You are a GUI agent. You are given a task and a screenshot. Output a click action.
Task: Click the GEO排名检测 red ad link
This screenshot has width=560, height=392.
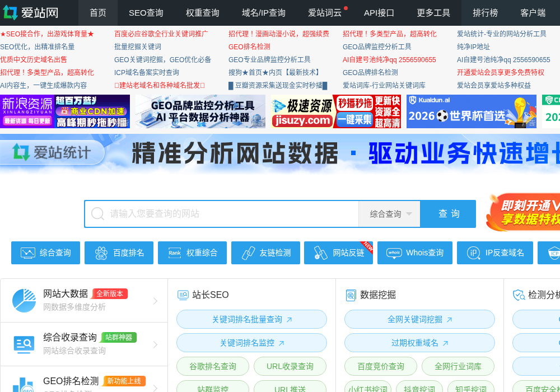[249, 47]
